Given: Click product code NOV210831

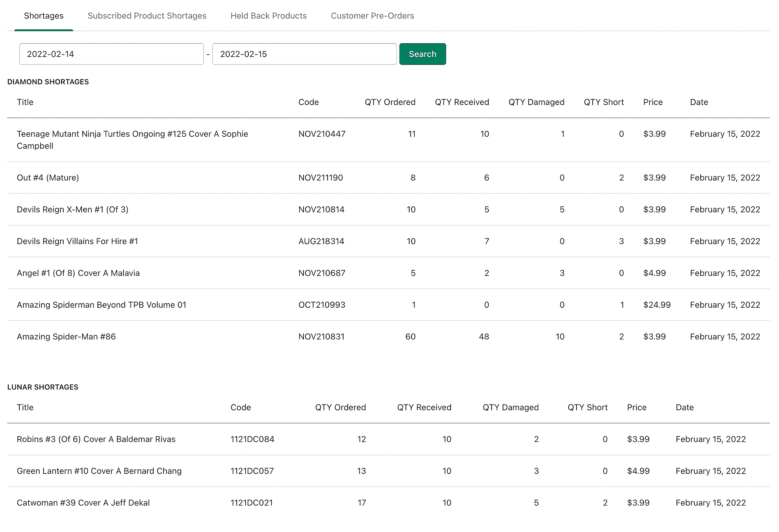Looking at the screenshot, I should (x=321, y=337).
